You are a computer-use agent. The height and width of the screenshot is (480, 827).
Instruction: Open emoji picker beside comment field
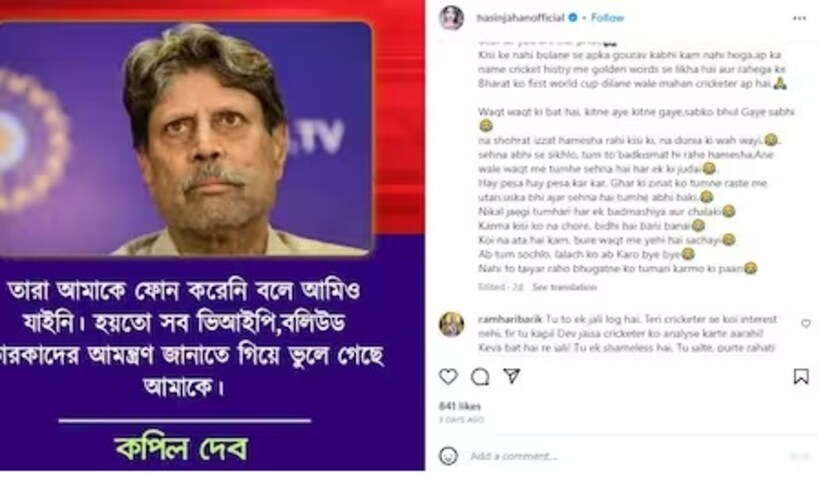tap(448, 455)
